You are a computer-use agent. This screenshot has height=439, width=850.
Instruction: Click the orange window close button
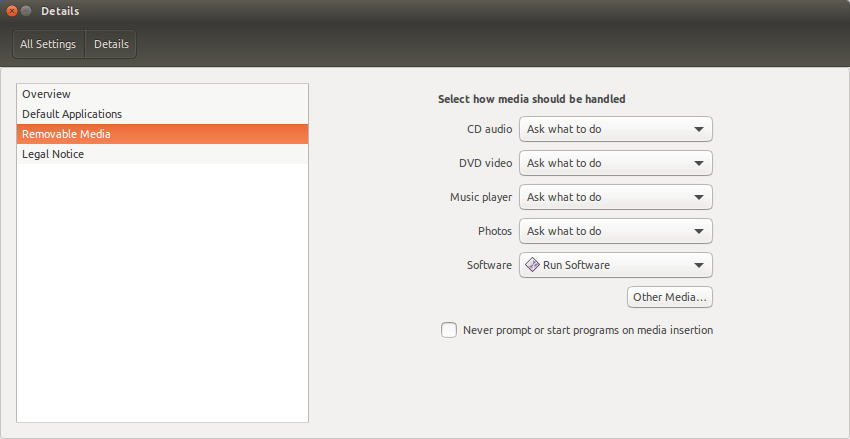(11, 11)
